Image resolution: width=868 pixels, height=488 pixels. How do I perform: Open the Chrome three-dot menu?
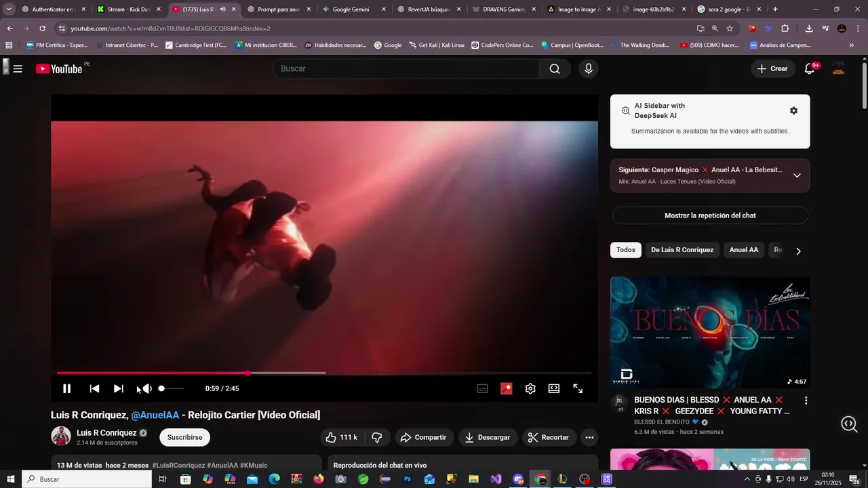click(859, 28)
